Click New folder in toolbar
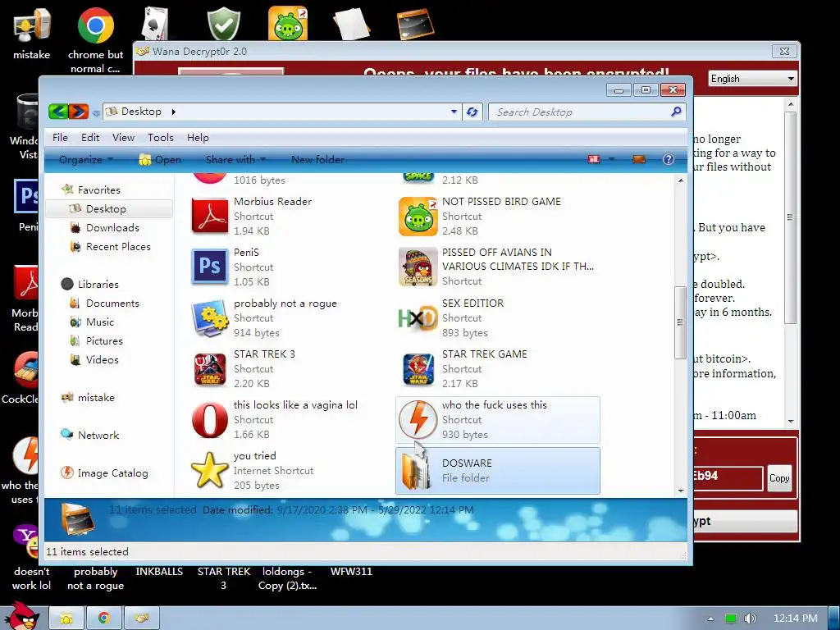 coord(317,159)
